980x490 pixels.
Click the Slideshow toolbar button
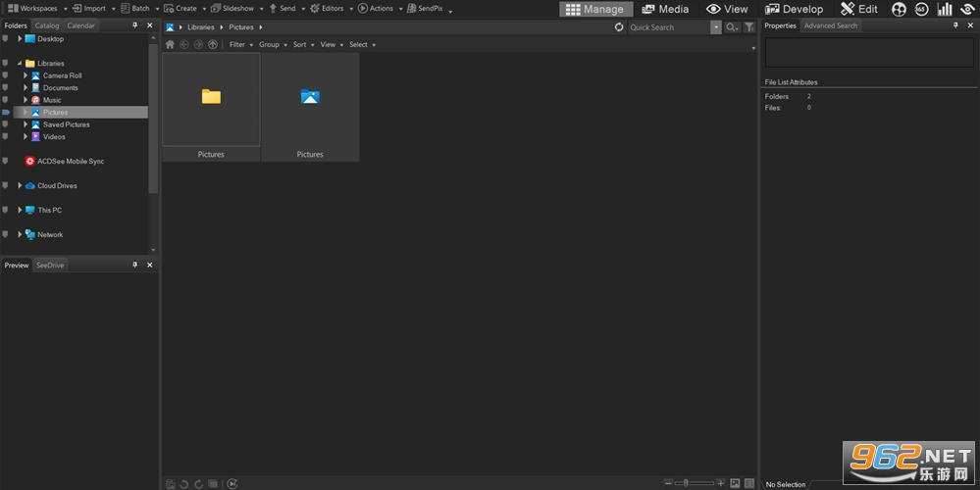pyautogui.click(x=232, y=8)
